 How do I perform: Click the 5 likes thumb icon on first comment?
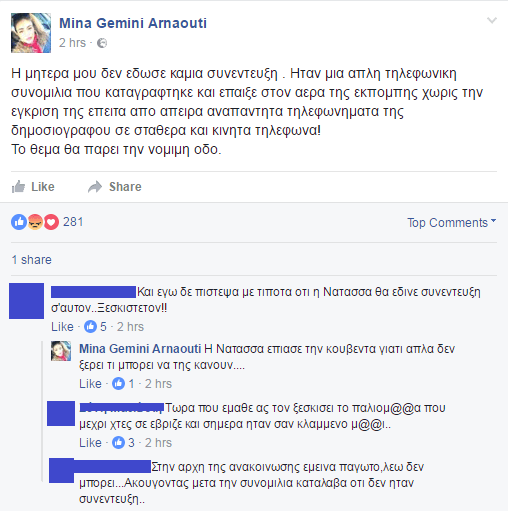tap(90, 327)
